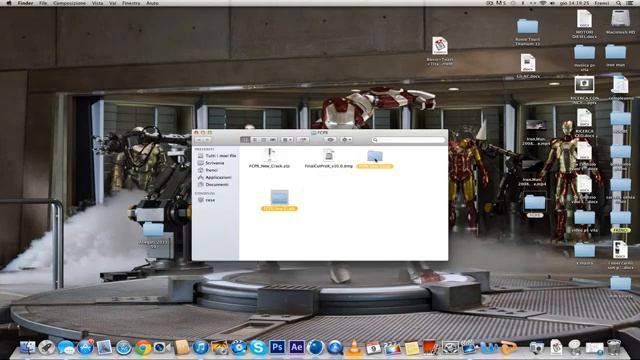Select the yellow-labeled item in the second row

point(279,200)
